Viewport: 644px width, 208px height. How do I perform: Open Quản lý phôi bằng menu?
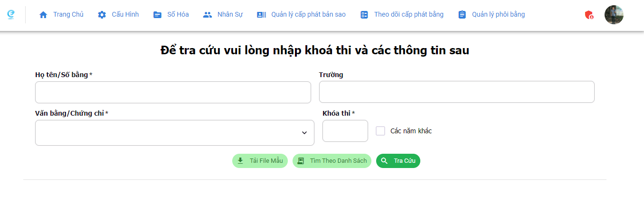498,14
